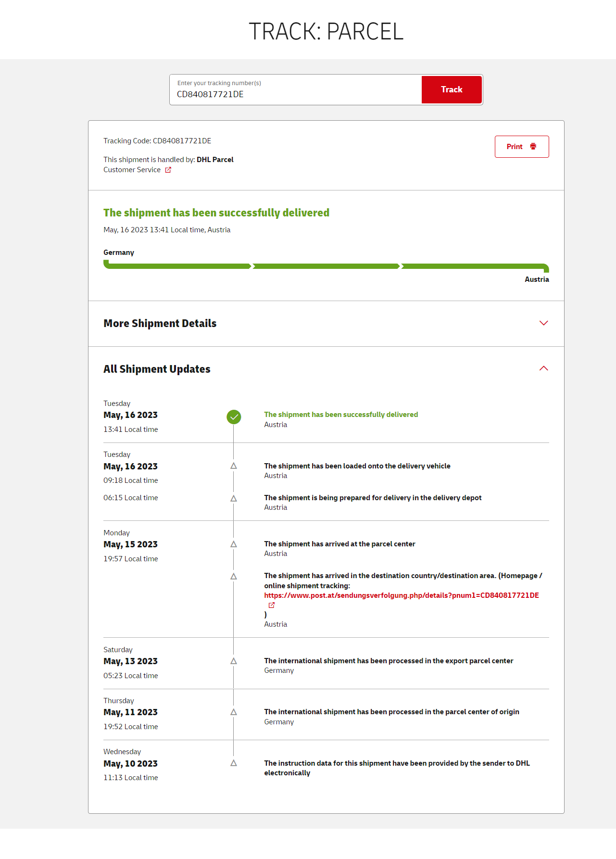Image resolution: width=616 pixels, height=859 pixels.
Task: Click the Print button
Action: [521, 147]
